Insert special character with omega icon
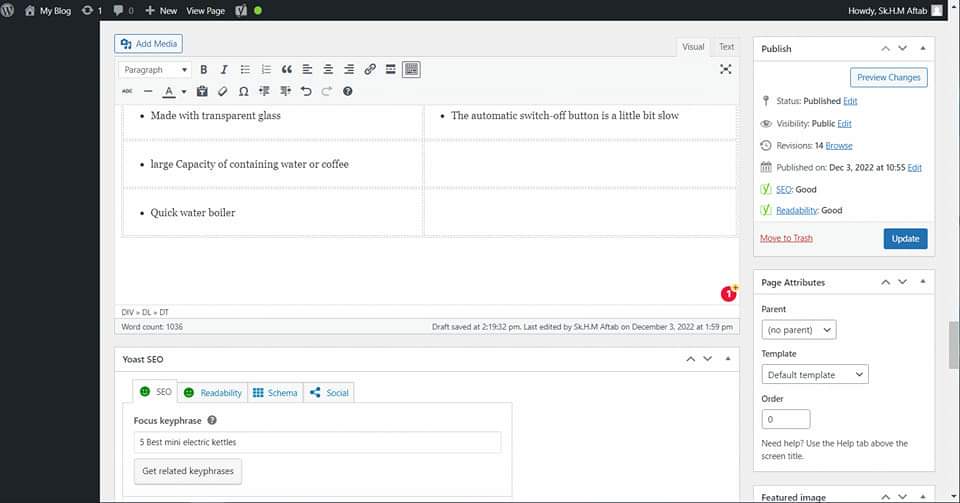 (x=244, y=91)
